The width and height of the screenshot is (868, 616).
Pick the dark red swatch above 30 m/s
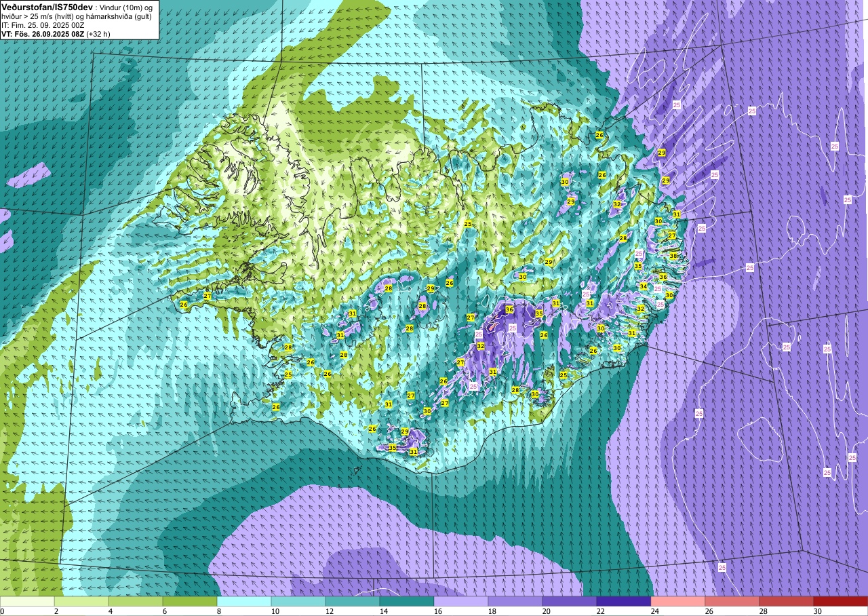click(841, 601)
